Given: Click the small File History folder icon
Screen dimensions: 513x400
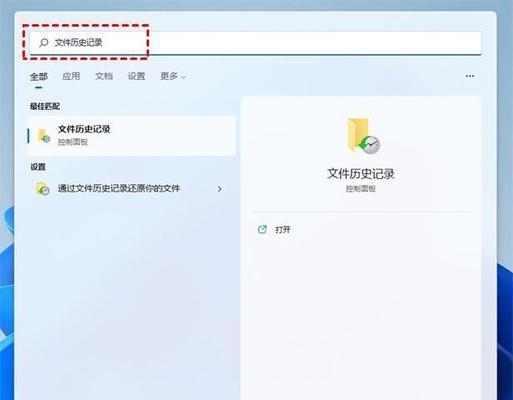Looking at the screenshot, I should 43,136.
